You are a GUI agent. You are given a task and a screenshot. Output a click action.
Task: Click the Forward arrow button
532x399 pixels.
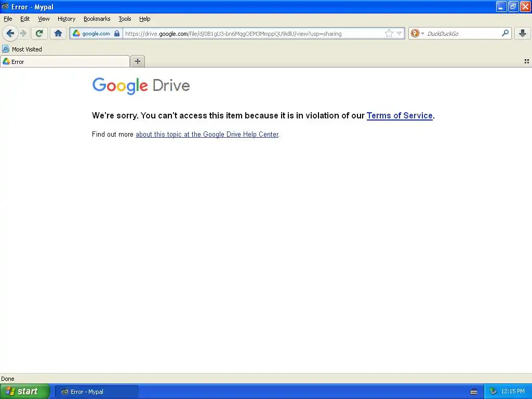coord(23,33)
